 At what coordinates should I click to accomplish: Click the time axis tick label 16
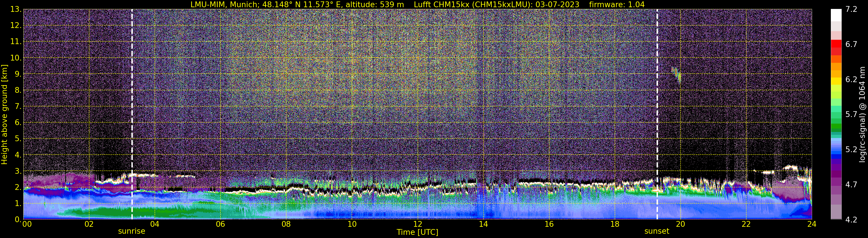tap(549, 224)
